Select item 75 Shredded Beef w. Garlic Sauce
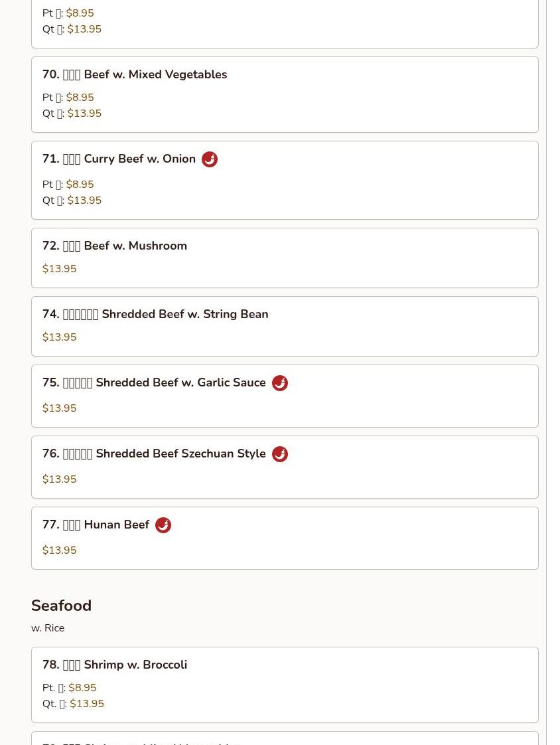Viewport: 560px width, 745px height. click(154, 382)
